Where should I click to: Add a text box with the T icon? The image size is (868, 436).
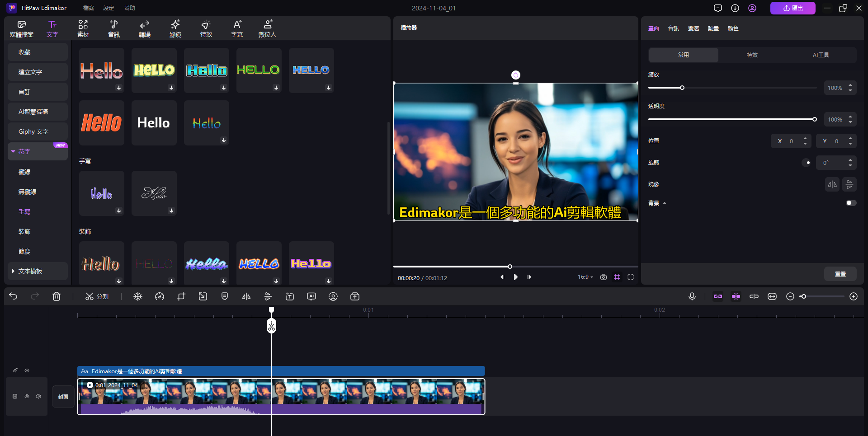pyautogui.click(x=290, y=296)
